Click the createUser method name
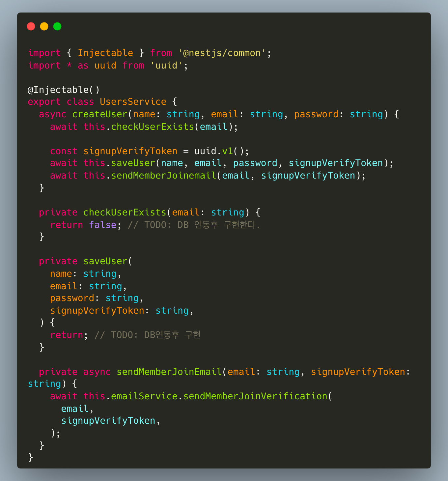Screen dimensions: 448x481 [100, 114]
